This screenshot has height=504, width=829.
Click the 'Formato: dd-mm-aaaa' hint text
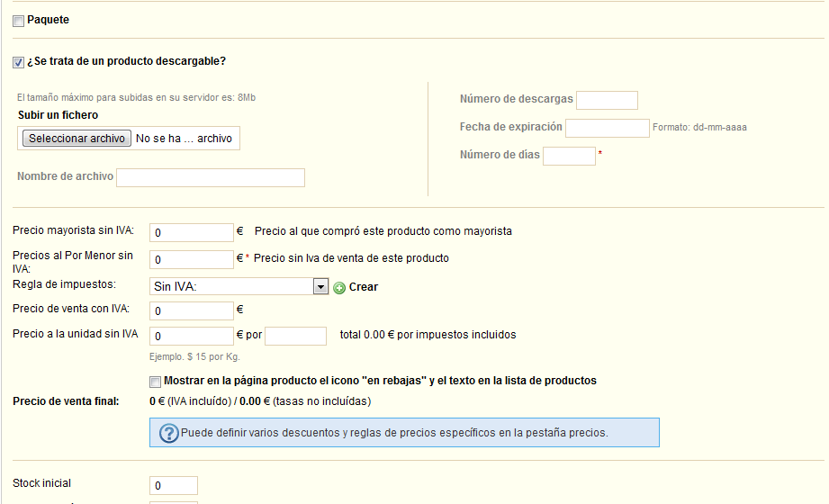pyautogui.click(x=699, y=128)
